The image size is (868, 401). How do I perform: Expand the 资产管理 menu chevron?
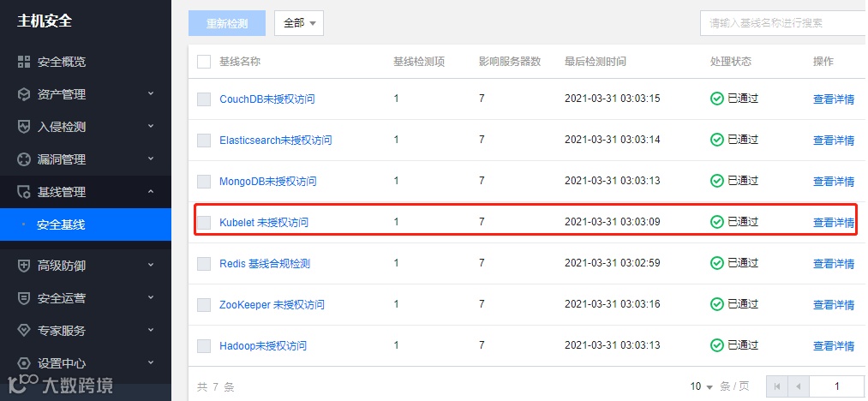[151, 93]
